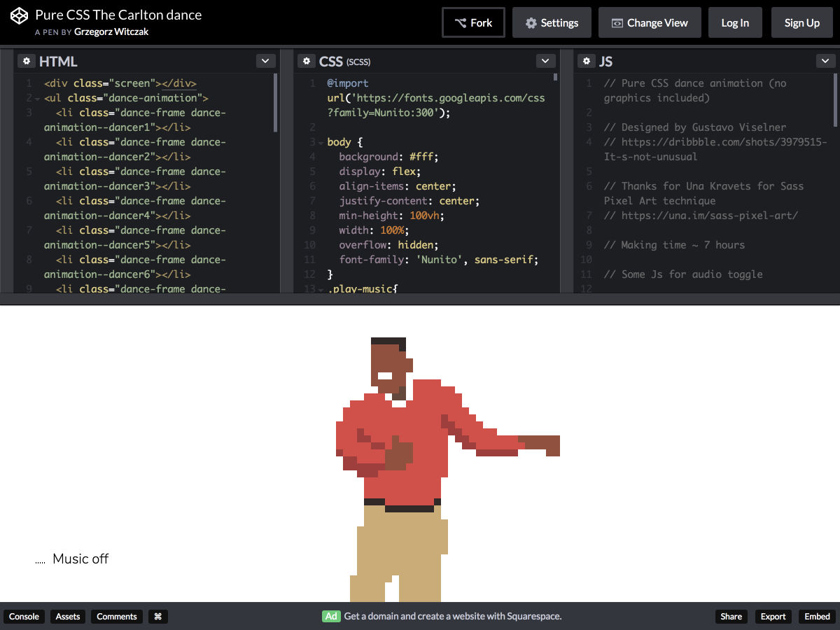Viewport: 840px width, 630px height.
Task: Click 'display: flex;' line in CSS
Action: coord(380,171)
